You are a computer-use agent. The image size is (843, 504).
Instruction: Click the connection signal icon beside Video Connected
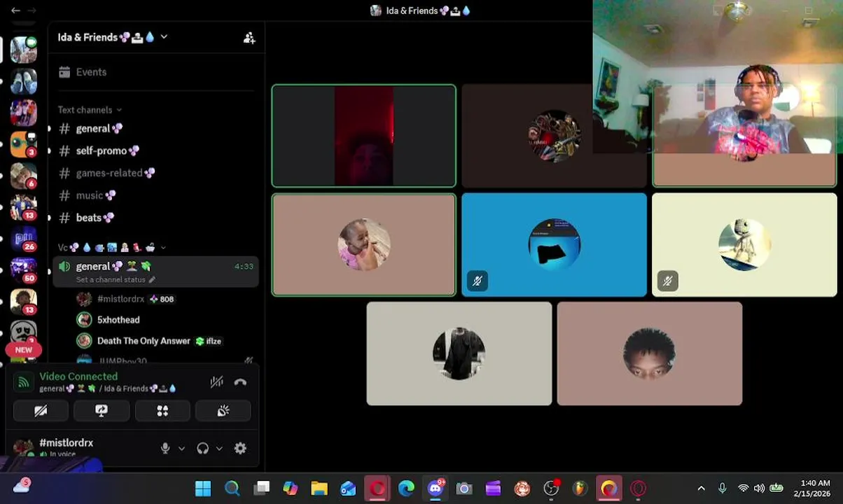23,382
